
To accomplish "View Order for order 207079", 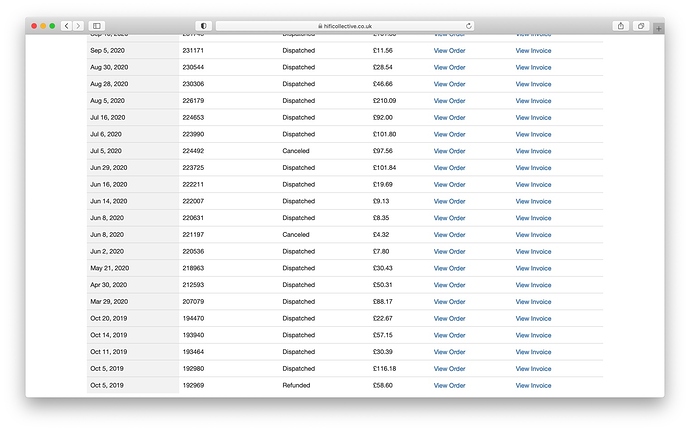I will [x=449, y=301].
